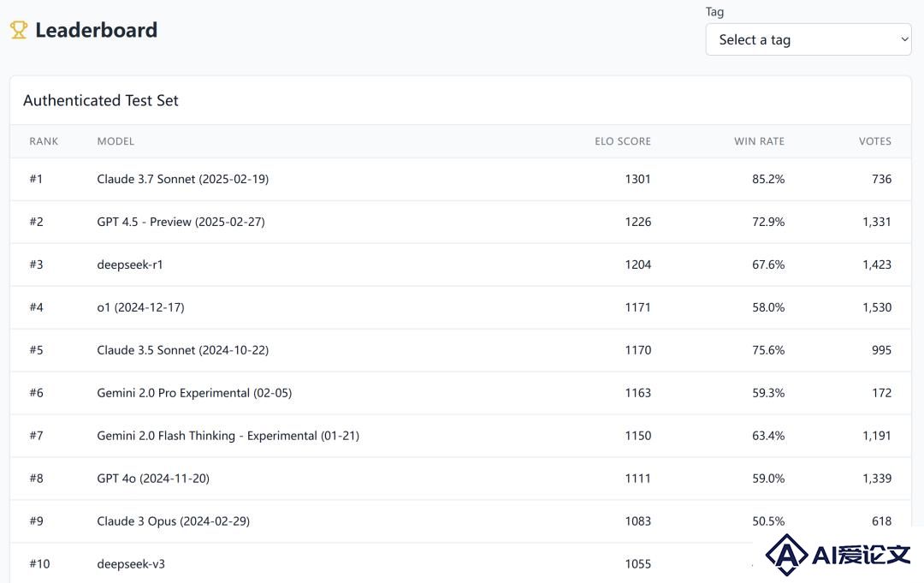Select the Elo score 1204
The image size is (924, 583).
638,265
